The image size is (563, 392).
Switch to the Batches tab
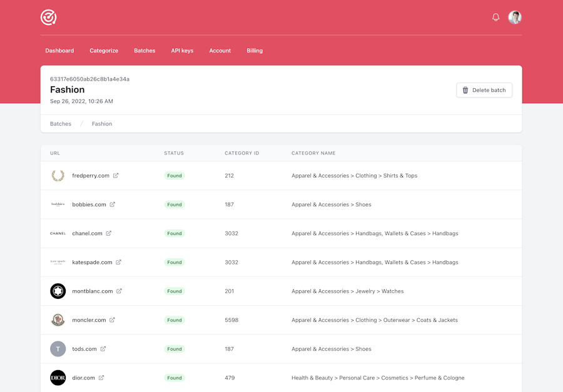(x=145, y=51)
